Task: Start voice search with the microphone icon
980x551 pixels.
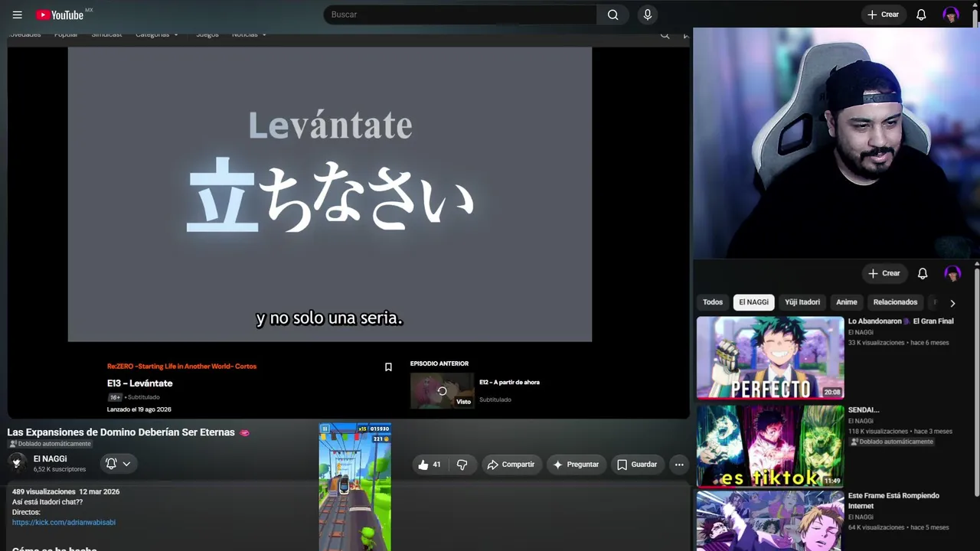Action: pos(648,15)
